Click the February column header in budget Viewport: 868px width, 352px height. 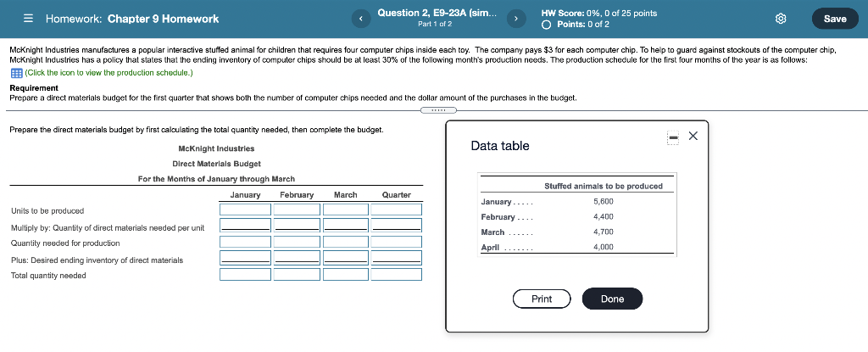coord(297,195)
